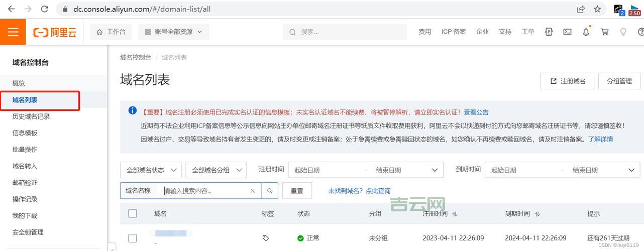The image size is (644, 251).
Task: Open the help question mark icon
Action: pyautogui.click(x=641, y=32)
